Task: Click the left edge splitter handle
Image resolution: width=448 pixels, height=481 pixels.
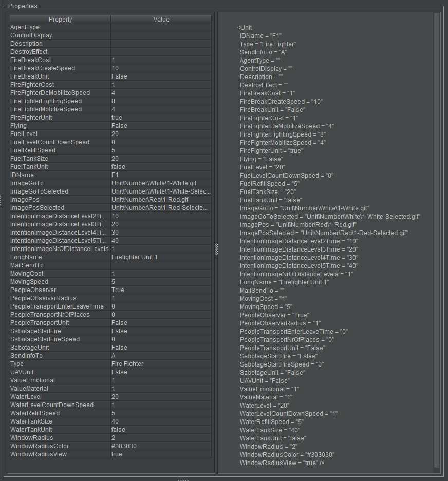Action: (x=2, y=204)
